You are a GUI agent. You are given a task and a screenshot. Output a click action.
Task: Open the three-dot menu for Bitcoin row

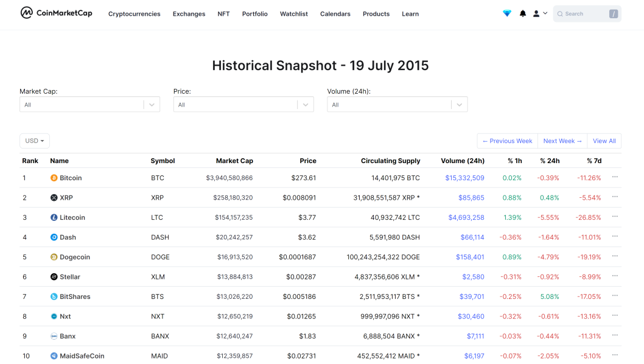coord(615,177)
